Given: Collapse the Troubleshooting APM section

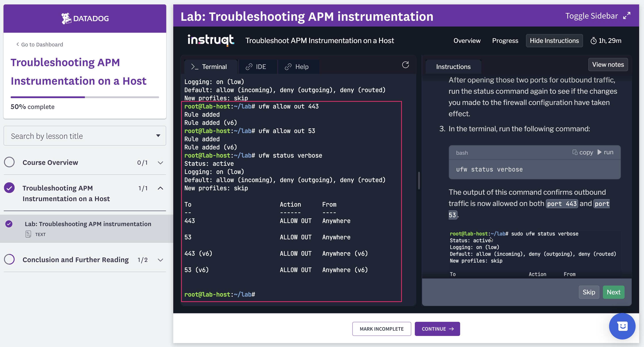Looking at the screenshot, I should tap(160, 188).
